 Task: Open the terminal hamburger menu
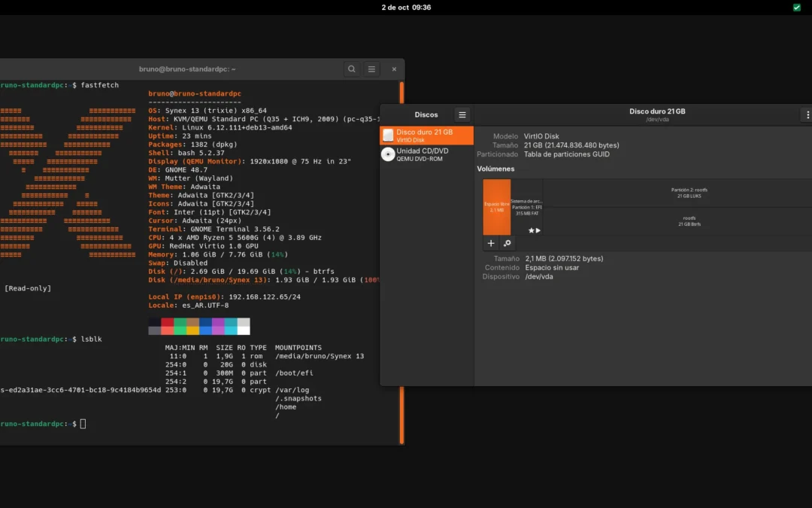[x=371, y=69]
